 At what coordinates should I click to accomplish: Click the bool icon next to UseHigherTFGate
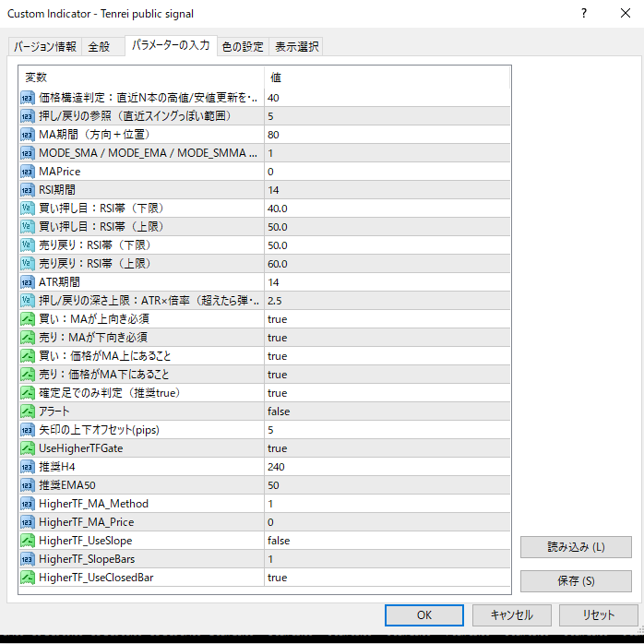point(28,448)
